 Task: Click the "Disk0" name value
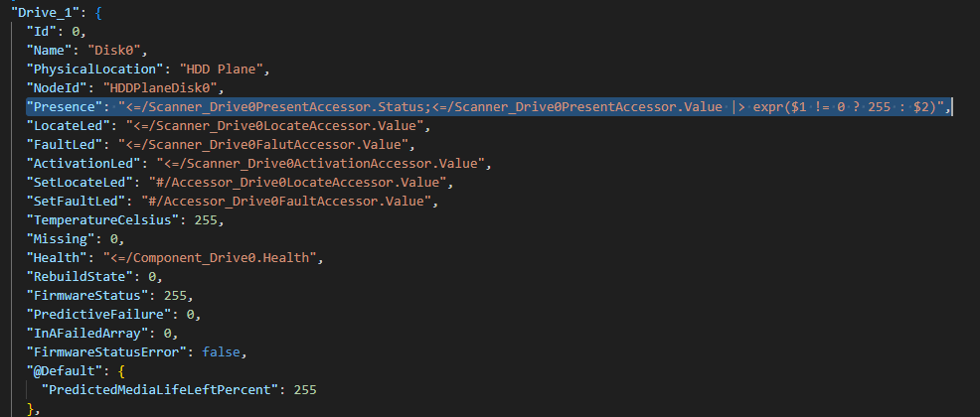[116, 51]
